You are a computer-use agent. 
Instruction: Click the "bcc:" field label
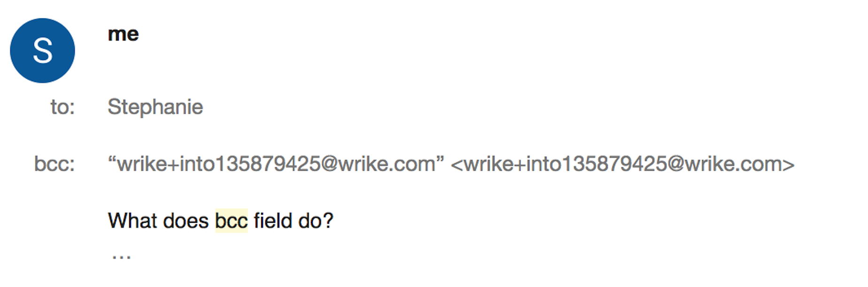click(54, 164)
